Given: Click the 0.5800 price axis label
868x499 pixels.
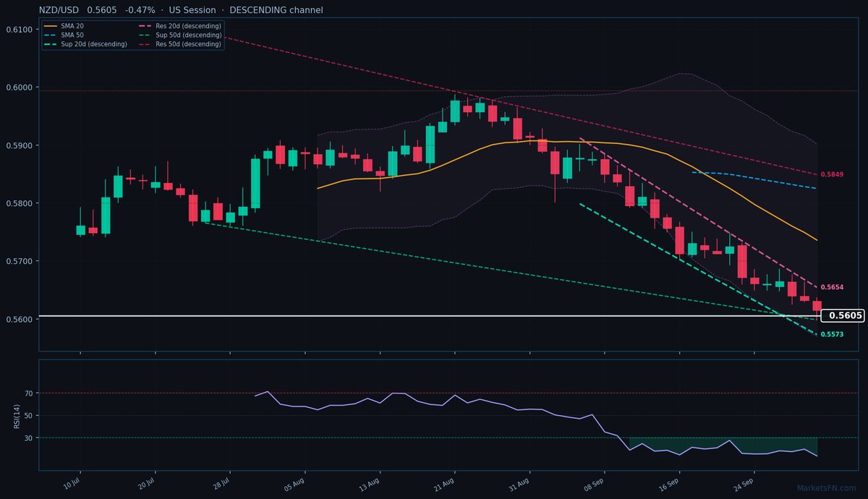Looking at the screenshot, I should click(19, 203).
